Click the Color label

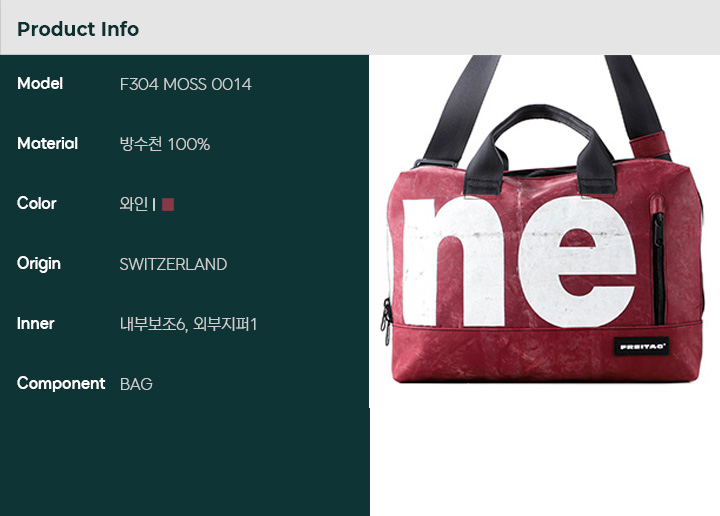[37, 203]
